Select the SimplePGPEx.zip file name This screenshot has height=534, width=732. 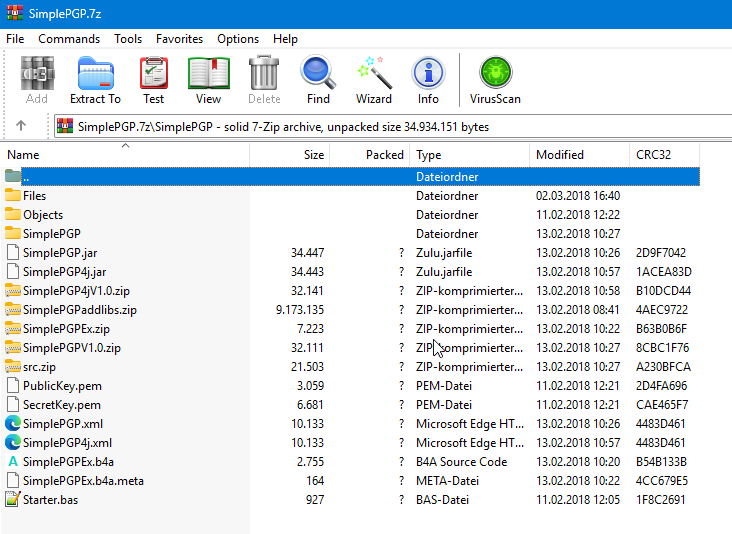coord(66,329)
